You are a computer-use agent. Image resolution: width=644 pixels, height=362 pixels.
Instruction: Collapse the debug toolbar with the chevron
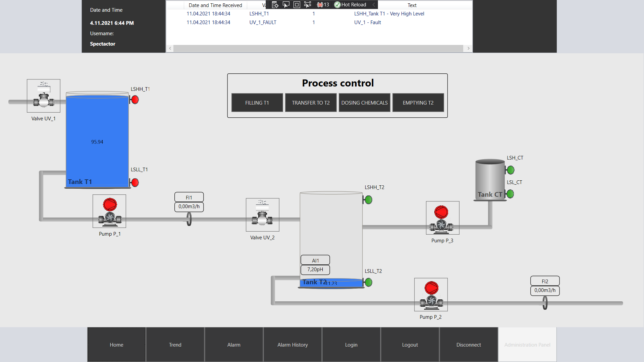pyautogui.click(x=374, y=5)
